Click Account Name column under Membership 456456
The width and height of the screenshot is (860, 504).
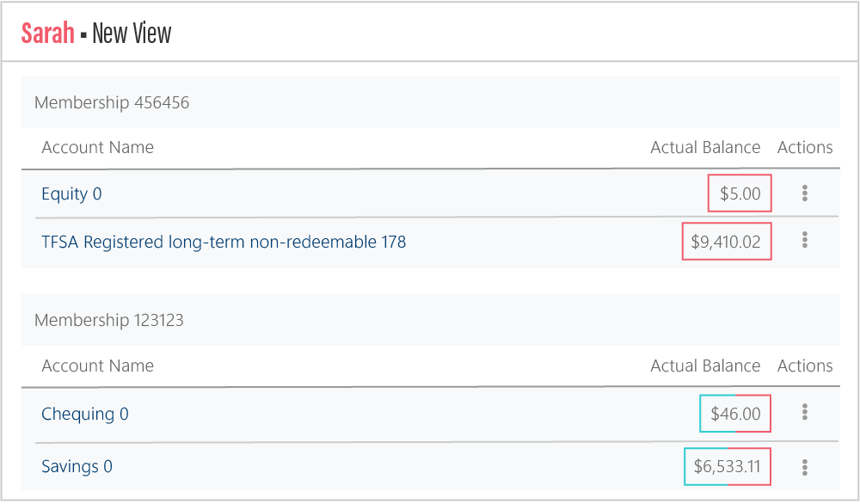pyautogui.click(x=98, y=148)
